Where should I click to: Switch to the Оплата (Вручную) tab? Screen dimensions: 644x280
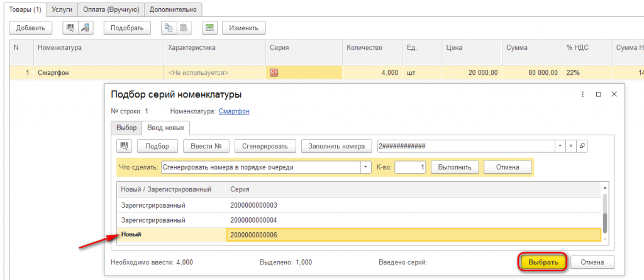[111, 9]
